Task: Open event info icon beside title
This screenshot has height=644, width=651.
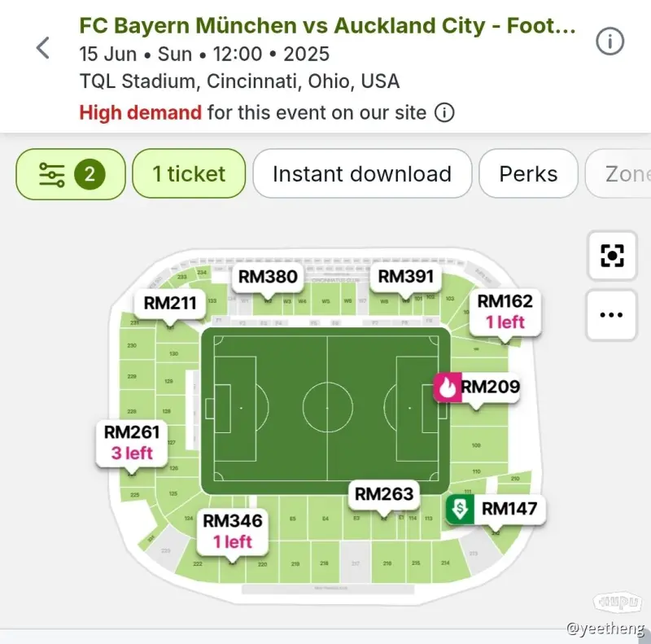Action: (609, 42)
